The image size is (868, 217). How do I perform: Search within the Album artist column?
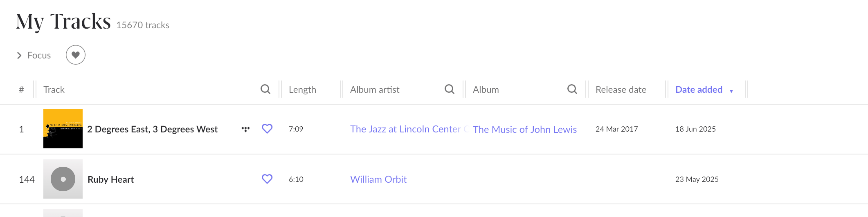tap(450, 89)
